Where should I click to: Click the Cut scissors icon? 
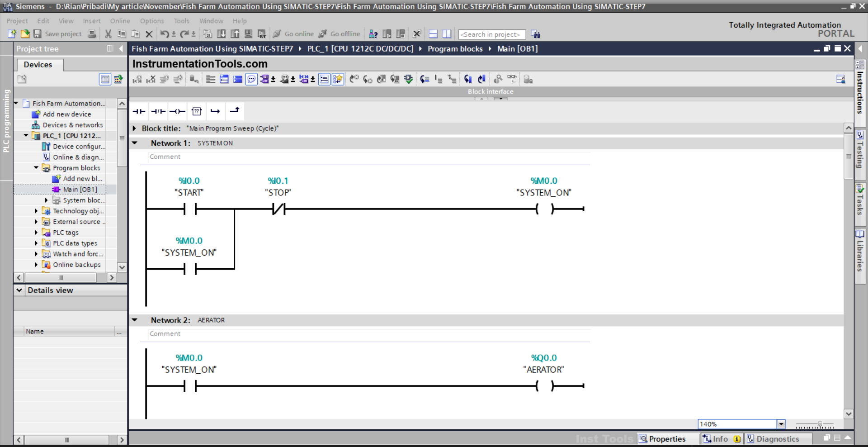(x=108, y=34)
